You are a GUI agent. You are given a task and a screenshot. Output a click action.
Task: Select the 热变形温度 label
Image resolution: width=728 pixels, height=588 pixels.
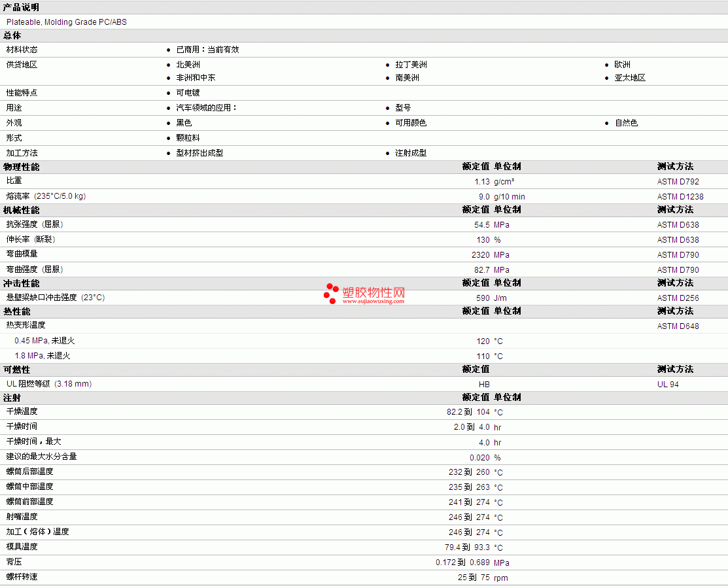tap(26, 325)
